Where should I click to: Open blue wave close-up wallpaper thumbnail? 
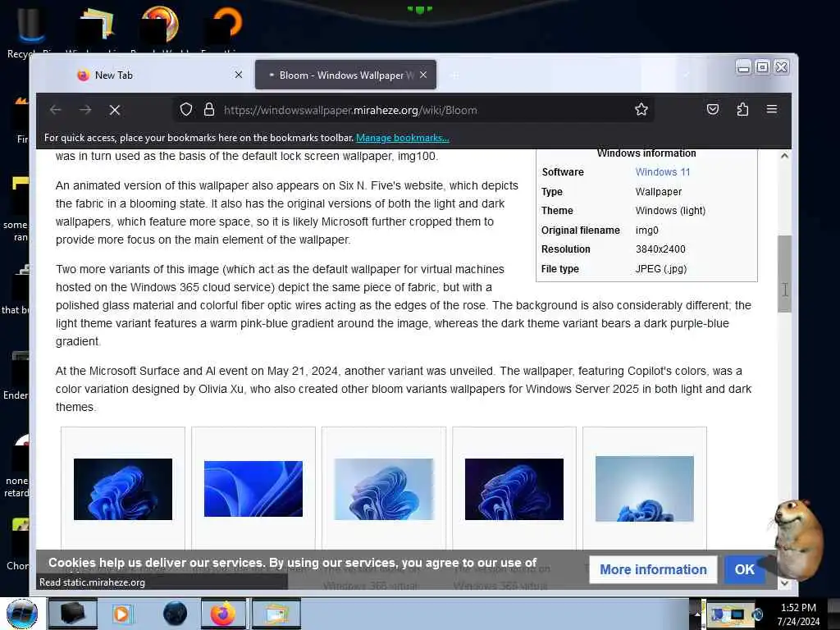(x=253, y=489)
